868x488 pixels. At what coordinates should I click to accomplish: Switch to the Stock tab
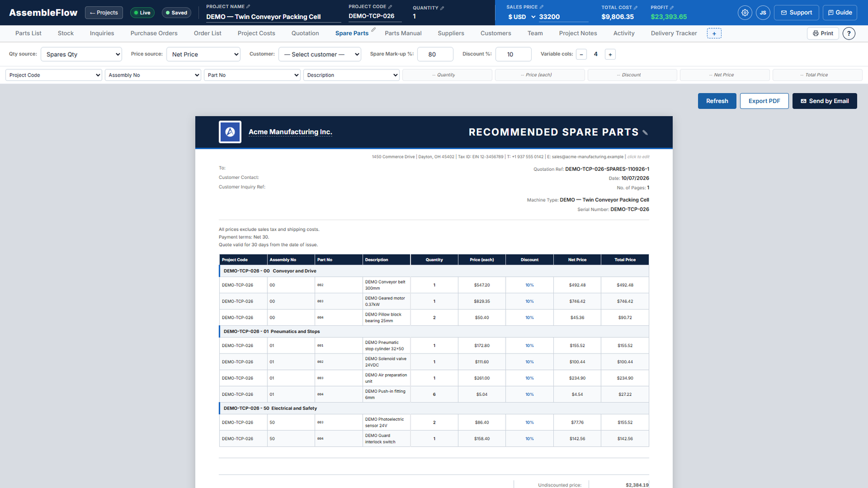point(66,34)
